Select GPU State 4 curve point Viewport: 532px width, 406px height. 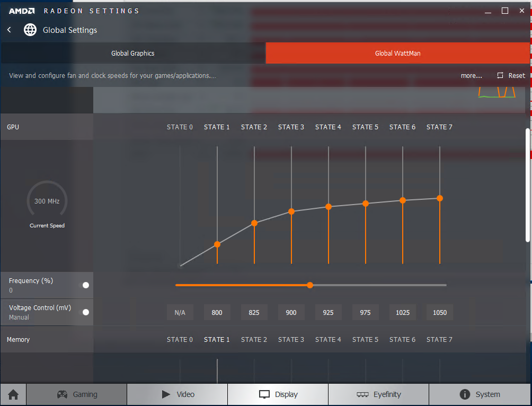[x=329, y=207]
